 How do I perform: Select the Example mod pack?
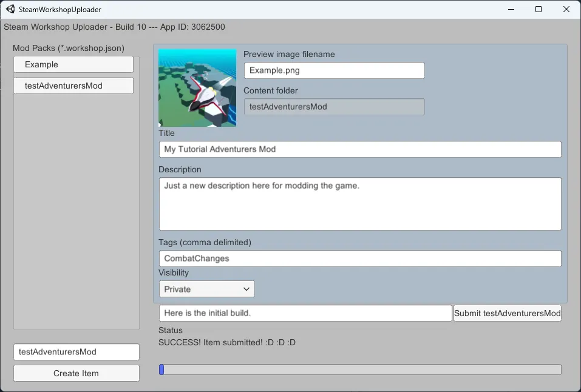coord(73,64)
